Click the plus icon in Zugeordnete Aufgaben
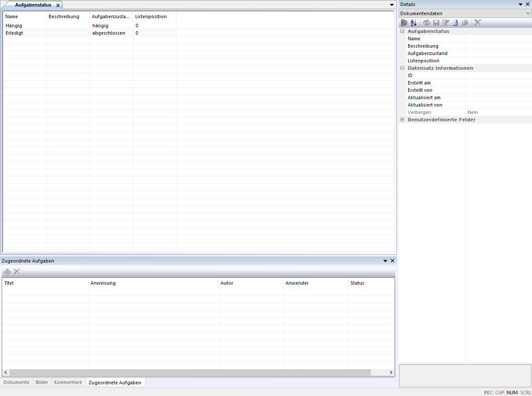The width and height of the screenshot is (532, 396). [7, 272]
